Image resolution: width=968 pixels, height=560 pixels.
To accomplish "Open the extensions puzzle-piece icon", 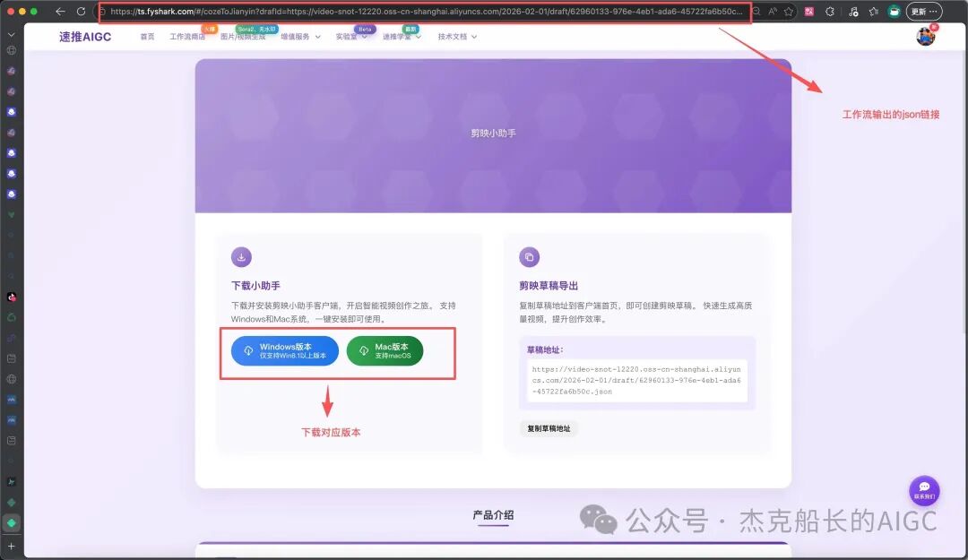I will [x=830, y=11].
